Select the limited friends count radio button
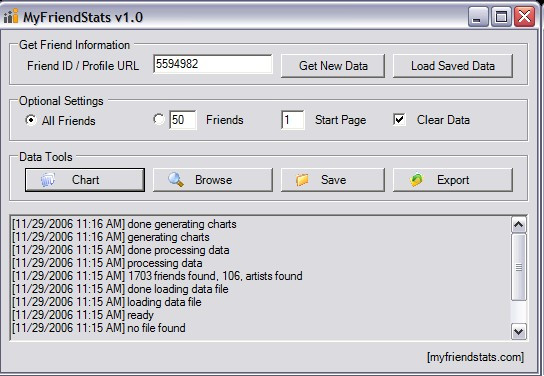 [159, 119]
